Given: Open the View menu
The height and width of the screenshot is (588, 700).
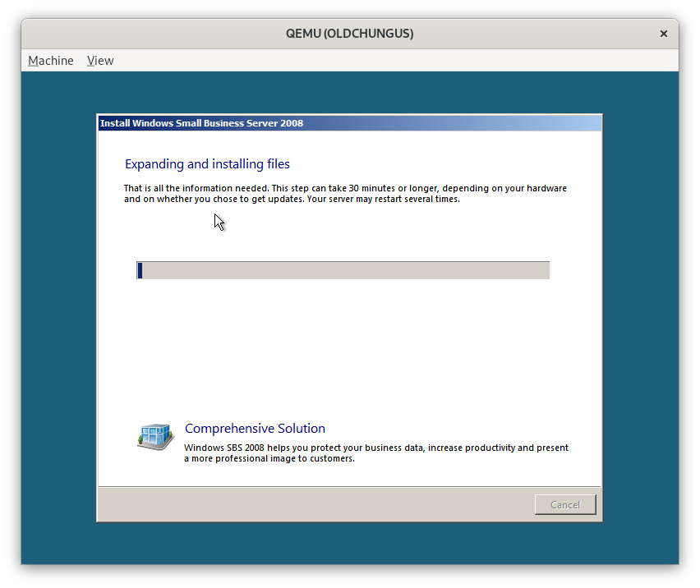Looking at the screenshot, I should pos(100,60).
